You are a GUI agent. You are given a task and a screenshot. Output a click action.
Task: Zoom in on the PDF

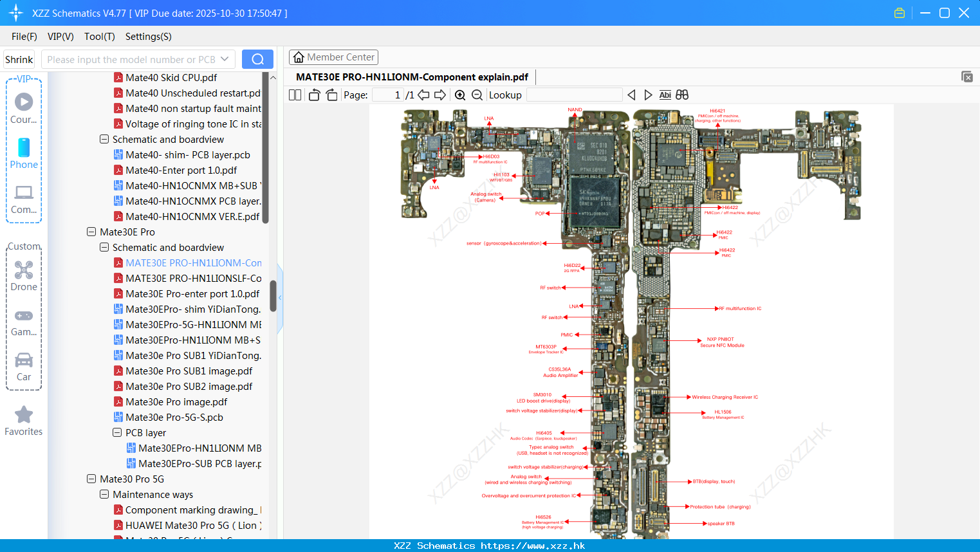(460, 95)
